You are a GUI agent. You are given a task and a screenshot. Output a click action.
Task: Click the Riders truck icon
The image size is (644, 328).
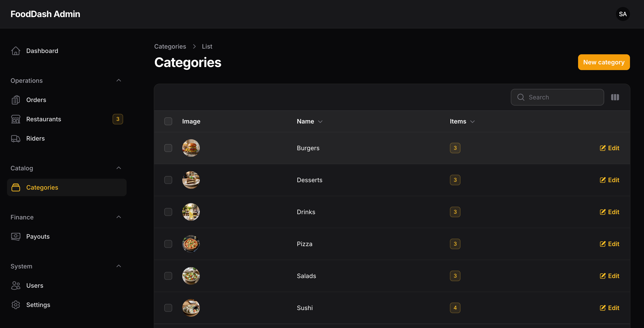(16, 138)
